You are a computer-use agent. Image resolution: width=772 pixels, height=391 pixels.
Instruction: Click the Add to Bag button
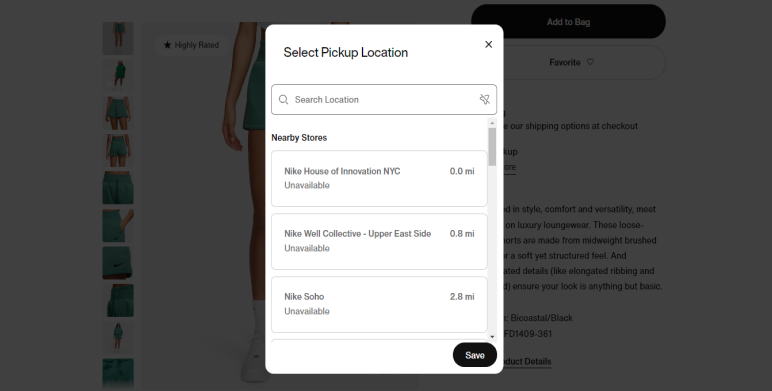(x=568, y=22)
